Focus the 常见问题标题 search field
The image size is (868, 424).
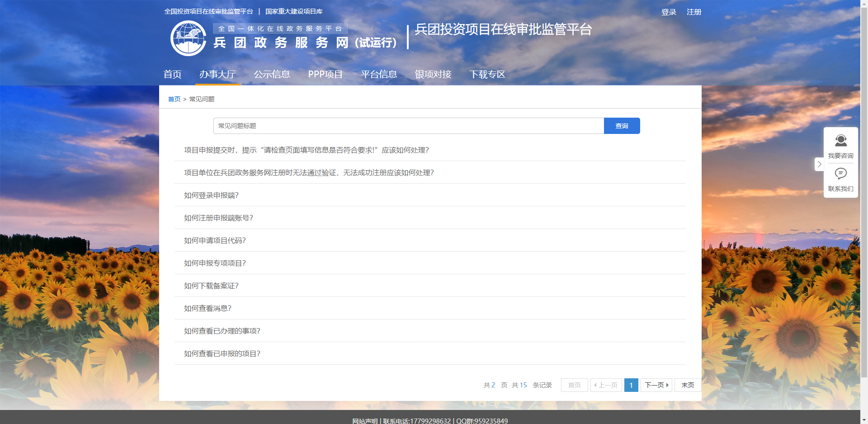(408, 126)
